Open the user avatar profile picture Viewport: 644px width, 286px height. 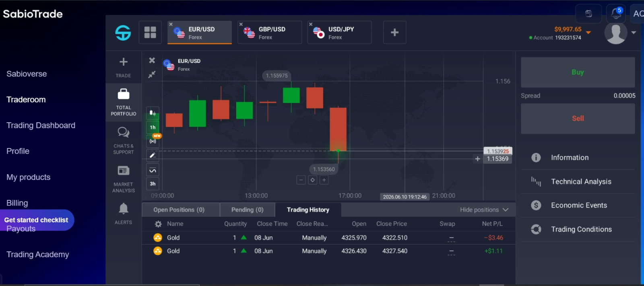point(615,33)
